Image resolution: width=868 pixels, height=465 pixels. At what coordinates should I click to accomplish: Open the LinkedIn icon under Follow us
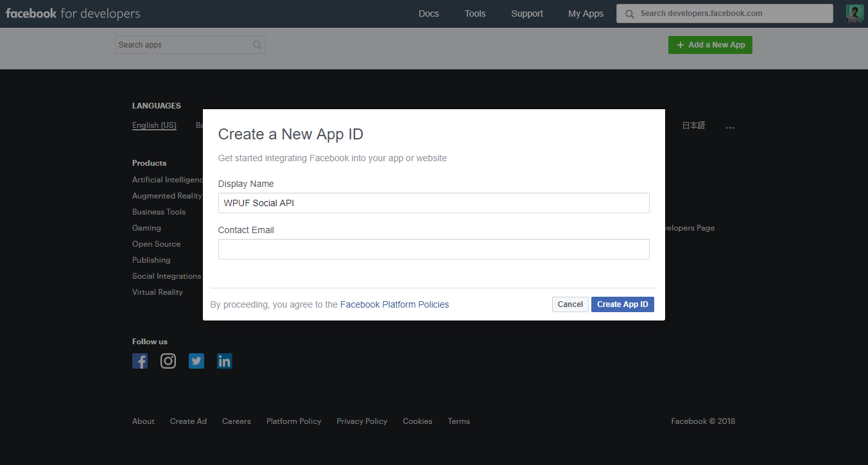tap(225, 361)
